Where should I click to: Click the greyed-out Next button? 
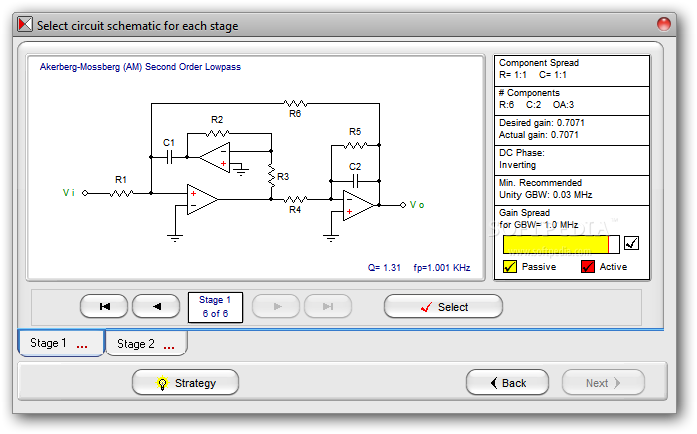pyautogui.click(x=603, y=382)
